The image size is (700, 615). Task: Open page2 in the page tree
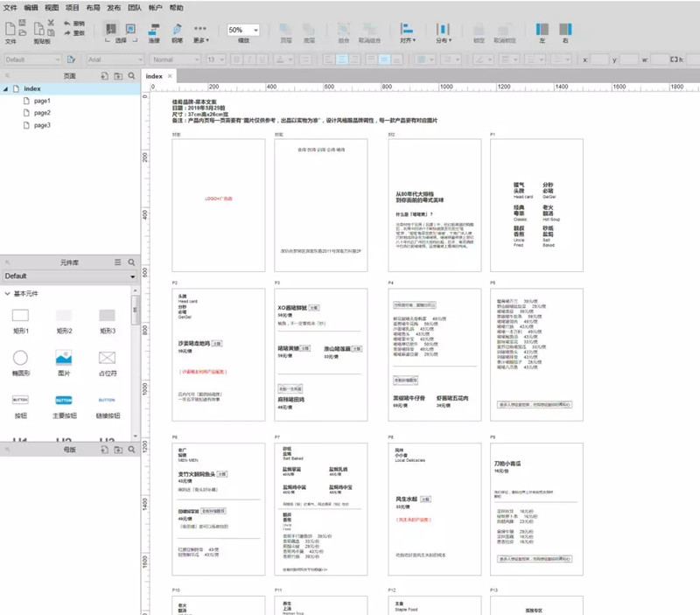(42, 113)
